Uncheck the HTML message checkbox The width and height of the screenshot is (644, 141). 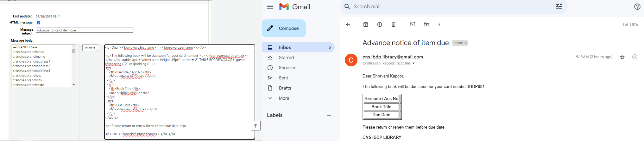(x=39, y=23)
